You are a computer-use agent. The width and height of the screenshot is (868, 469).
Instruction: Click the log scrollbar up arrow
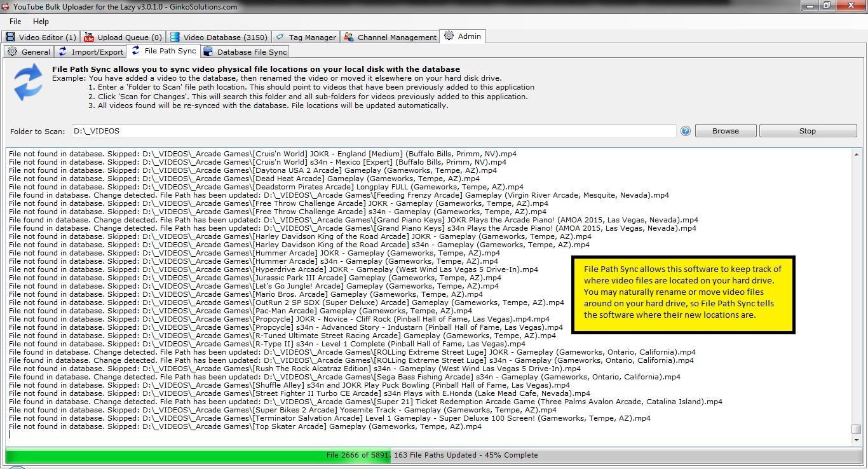pos(856,154)
